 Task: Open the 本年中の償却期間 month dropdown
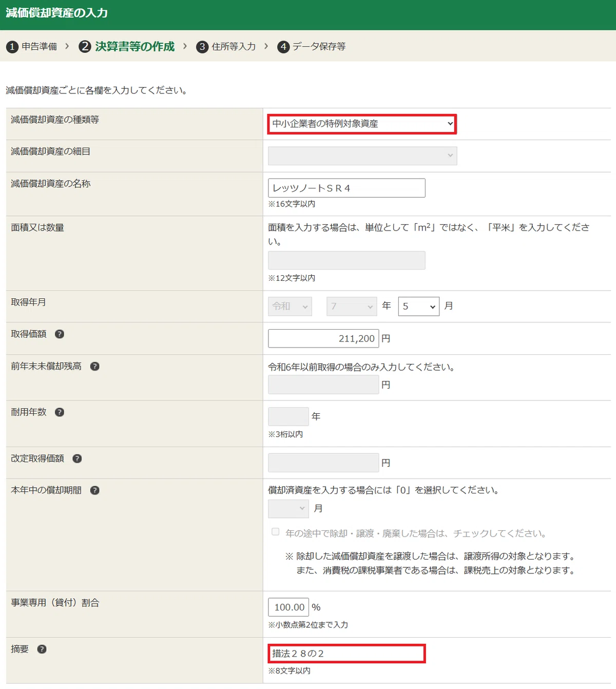point(288,508)
